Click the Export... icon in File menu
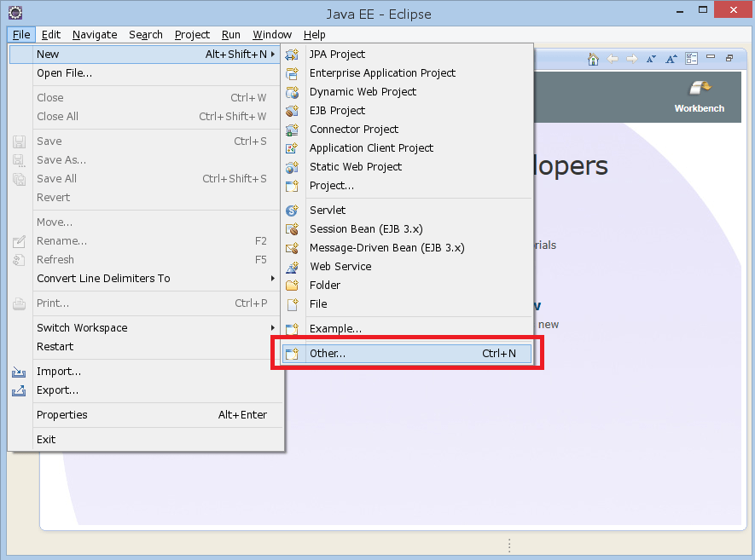The height and width of the screenshot is (560, 755). pyautogui.click(x=19, y=390)
